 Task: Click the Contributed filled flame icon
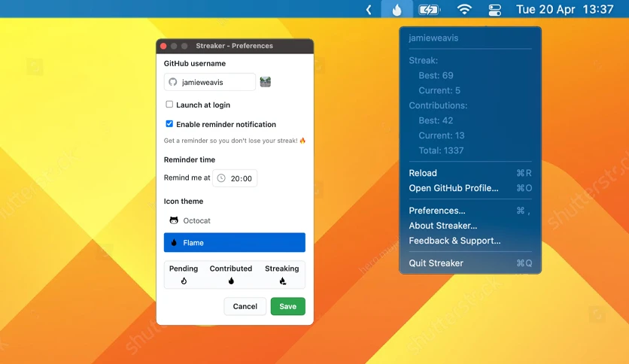point(231,281)
